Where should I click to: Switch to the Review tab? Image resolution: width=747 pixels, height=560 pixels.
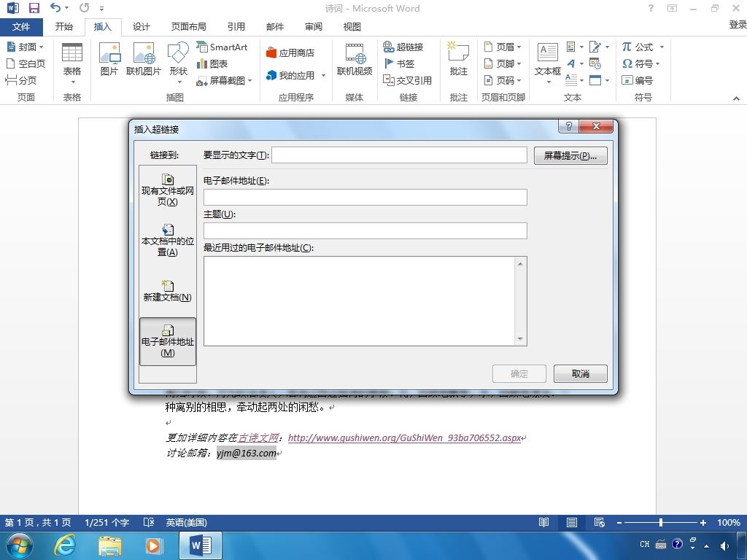[314, 27]
